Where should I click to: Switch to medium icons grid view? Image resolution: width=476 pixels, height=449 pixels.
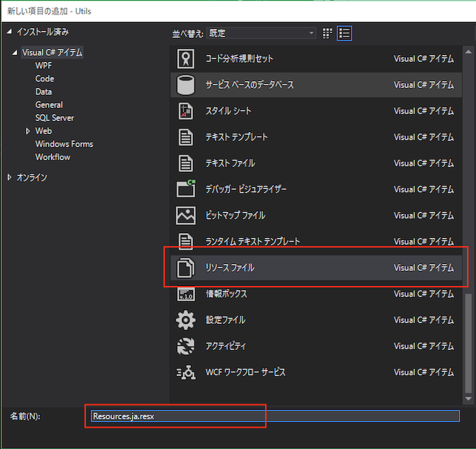(x=327, y=33)
